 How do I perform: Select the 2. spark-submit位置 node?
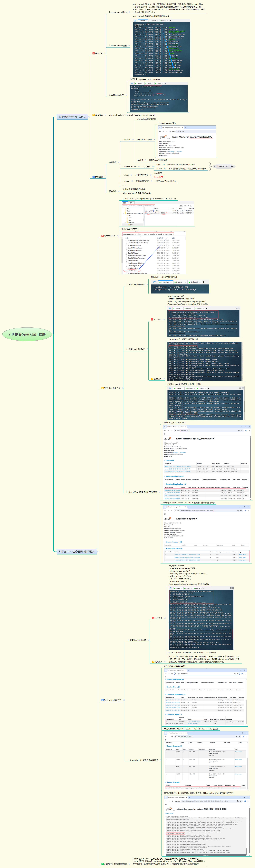(x=118, y=45)
